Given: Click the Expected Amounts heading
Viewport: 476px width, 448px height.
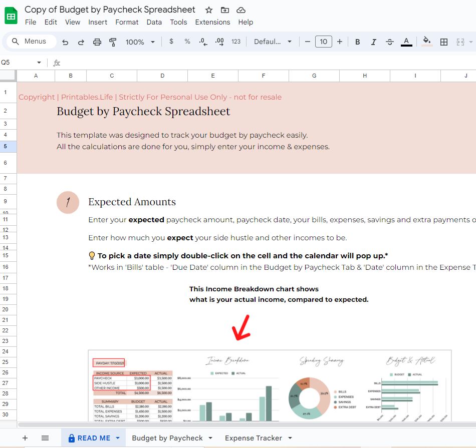Looking at the screenshot, I should 132,202.
